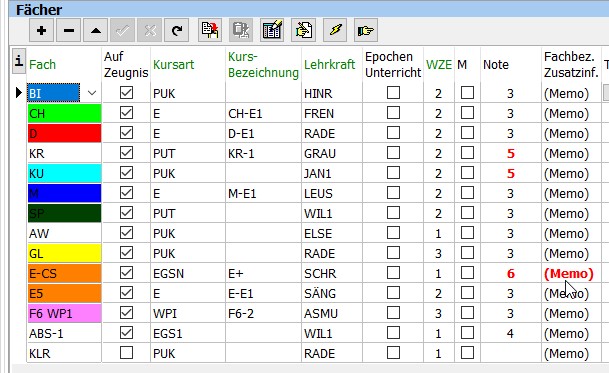The width and height of the screenshot is (609, 373).
Task: Click empty Kurs-Bezeichnung cell in BI row
Action: point(263,94)
